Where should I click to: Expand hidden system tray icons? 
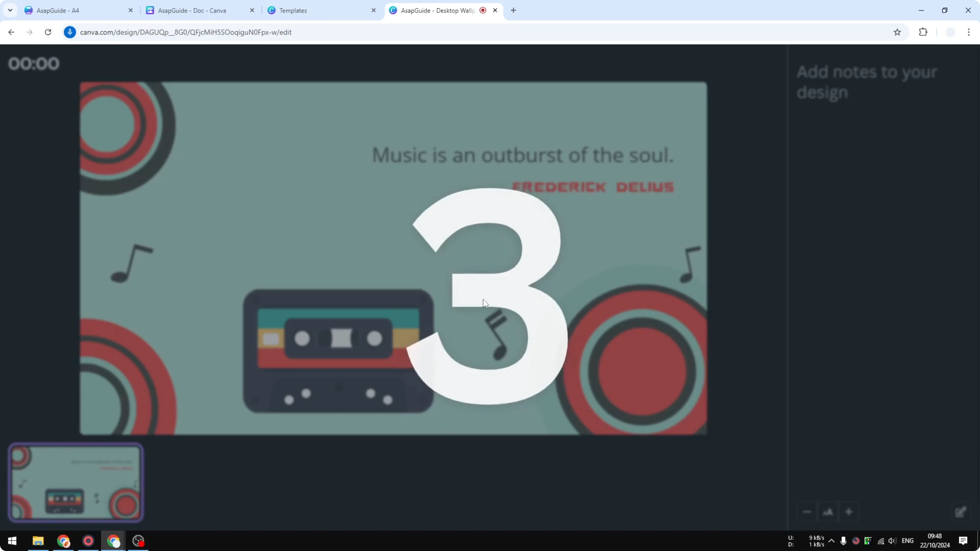click(x=831, y=541)
